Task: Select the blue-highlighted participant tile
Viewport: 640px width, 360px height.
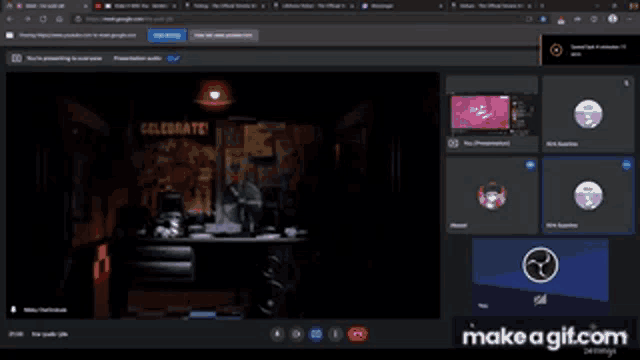Action: point(588,196)
